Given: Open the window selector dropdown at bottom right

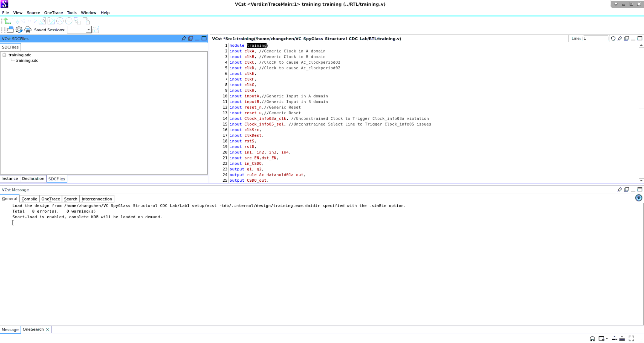Looking at the screenshot, I should point(607,339).
